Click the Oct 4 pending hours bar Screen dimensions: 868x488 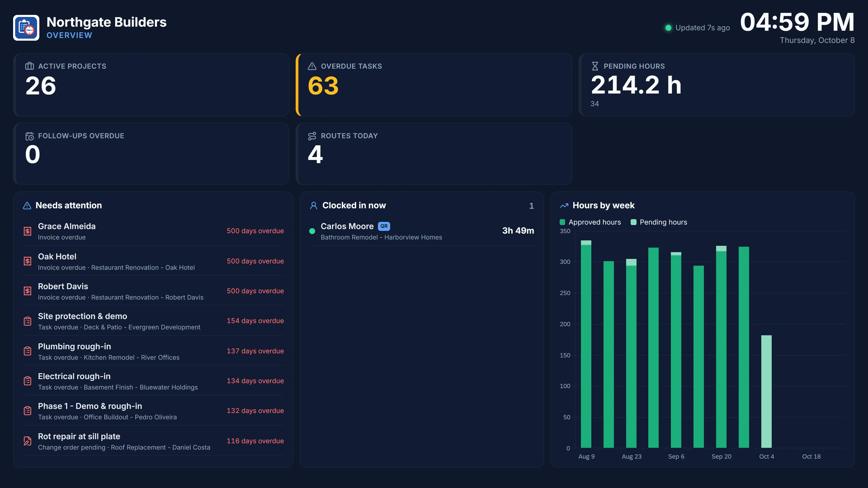[x=766, y=391]
